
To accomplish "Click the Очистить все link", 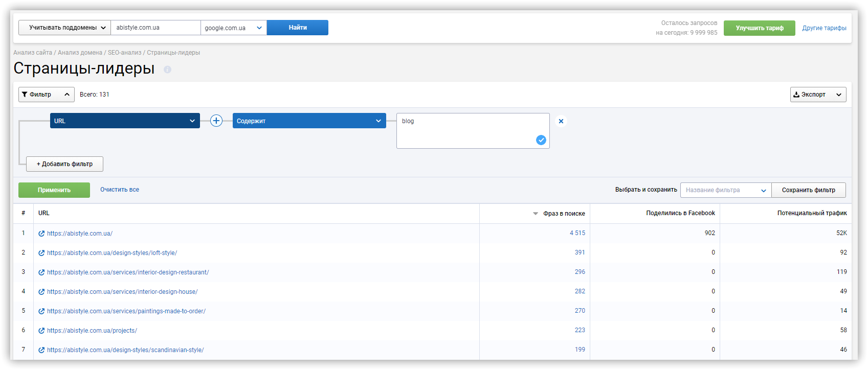I will point(120,190).
